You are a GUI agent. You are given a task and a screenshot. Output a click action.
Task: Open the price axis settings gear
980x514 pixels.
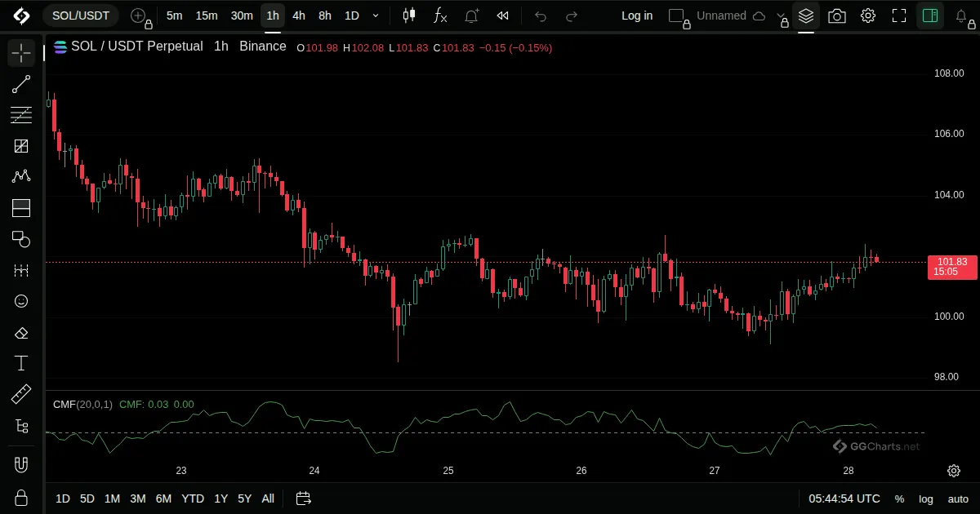pos(953,471)
